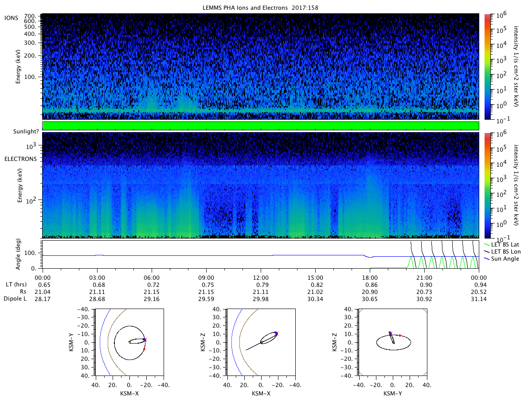The image size is (532, 399).
Task: Click the KSM-Y axis label of the left orbit plot
Action: pos(72,342)
